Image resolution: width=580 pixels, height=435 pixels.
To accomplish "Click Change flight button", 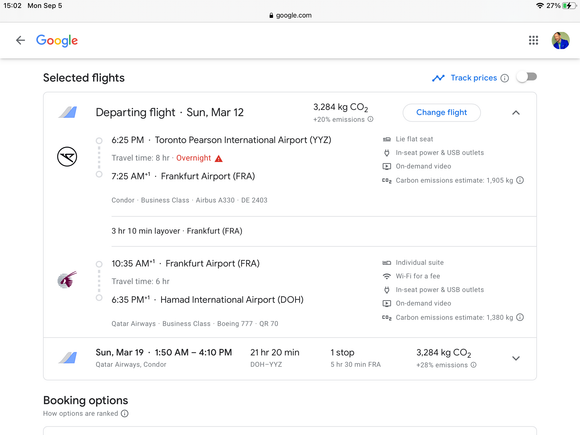I will [441, 112].
